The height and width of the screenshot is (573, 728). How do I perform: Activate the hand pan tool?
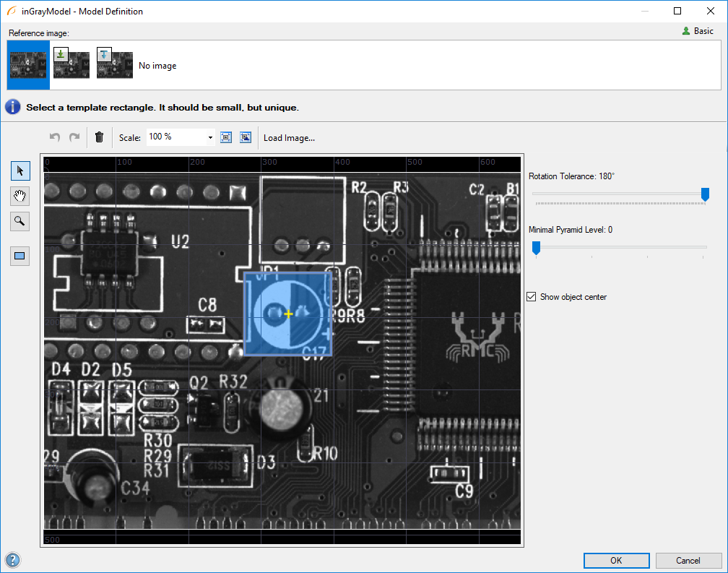[19, 196]
